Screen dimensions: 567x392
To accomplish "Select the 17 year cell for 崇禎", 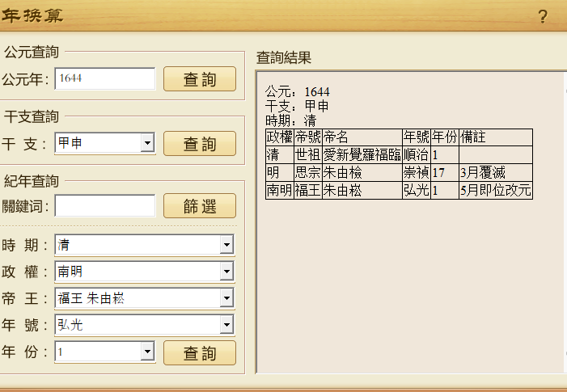I will coord(445,173).
